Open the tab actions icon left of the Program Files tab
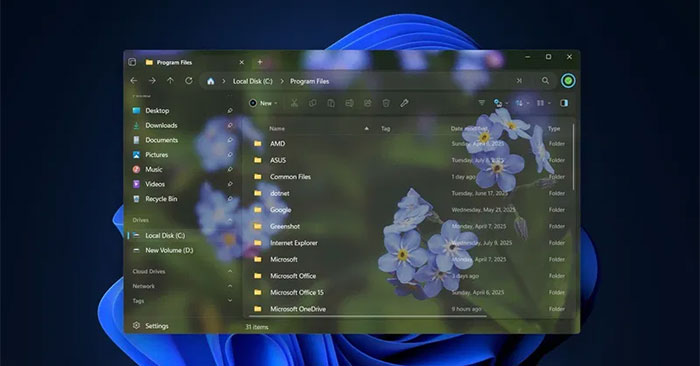The height and width of the screenshot is (366, 700). pos(132,62)
